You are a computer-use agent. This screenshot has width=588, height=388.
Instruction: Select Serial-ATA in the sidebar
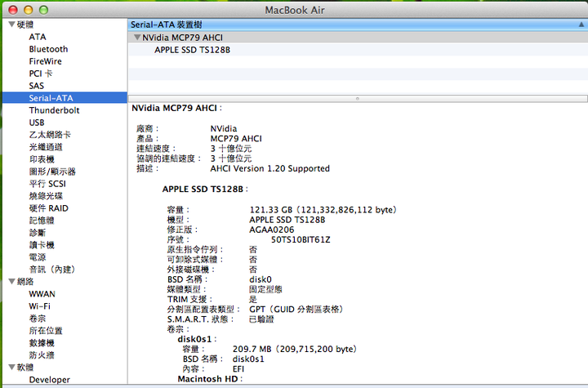click(x=65, y=98)
